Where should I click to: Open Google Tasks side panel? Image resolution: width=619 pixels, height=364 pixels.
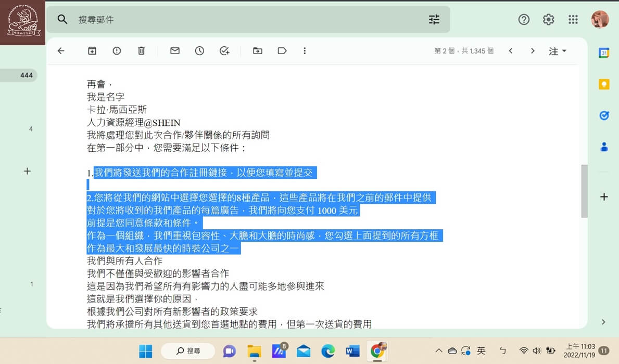coord(603,115)
